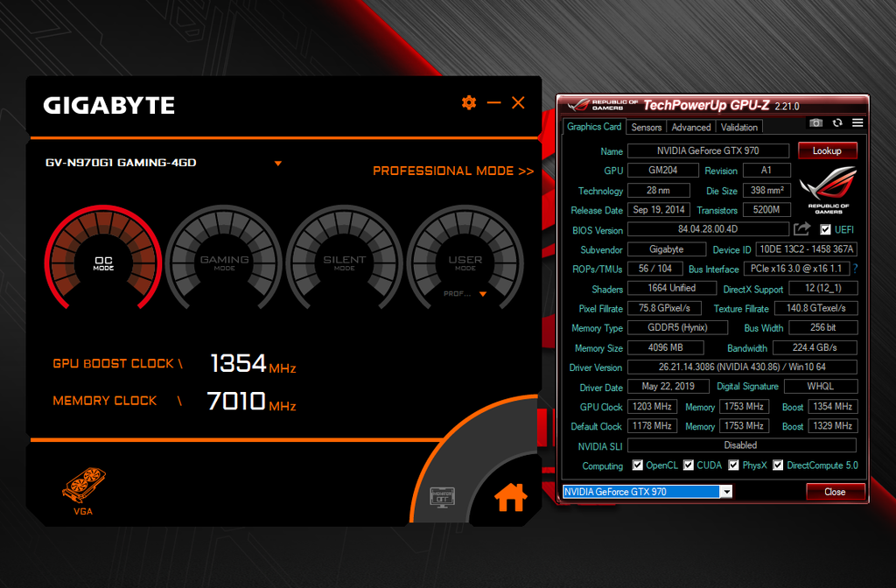The height and width of the screenshot is (588, 896).
Task: Click the Driver Date May 22, 2019 field
Action: click(x=668, y=386)
